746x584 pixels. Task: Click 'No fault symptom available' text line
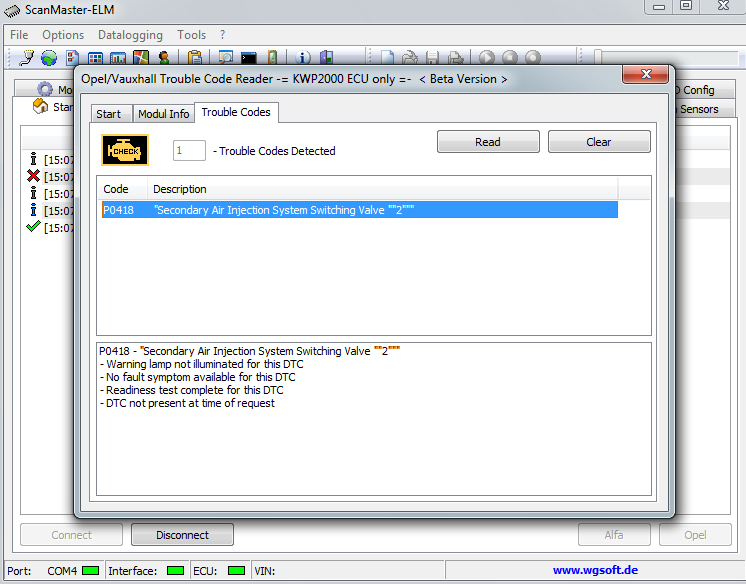197,377
